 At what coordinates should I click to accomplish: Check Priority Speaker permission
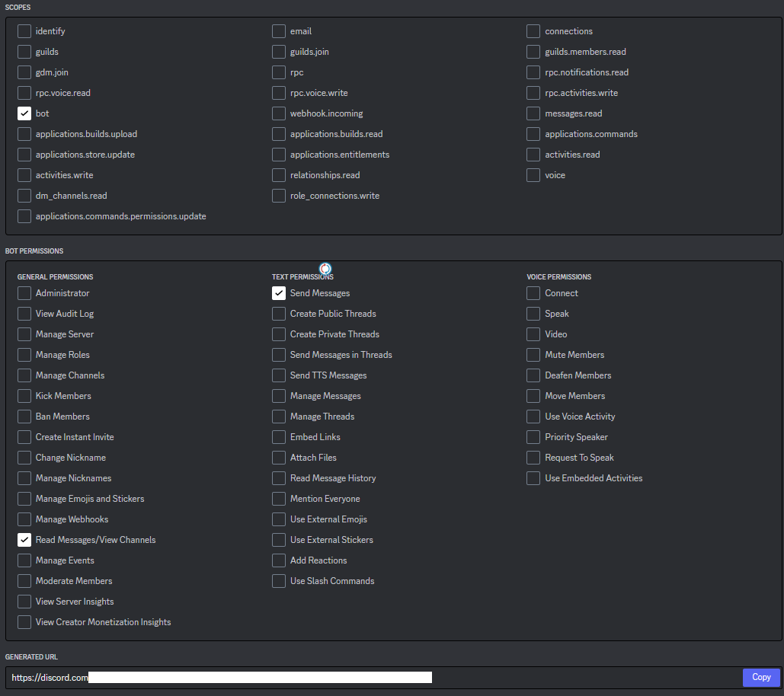pos(533,436)
